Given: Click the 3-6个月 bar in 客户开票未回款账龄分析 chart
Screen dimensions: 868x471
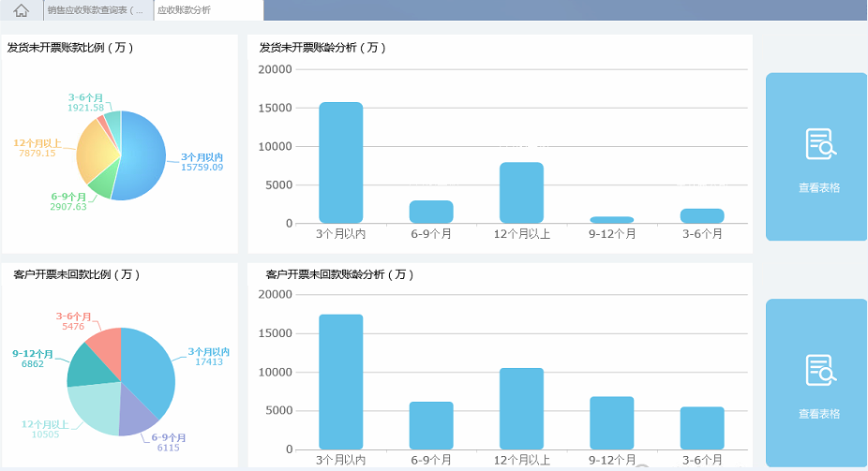Looking at the screenshot, I should (702, 428).
